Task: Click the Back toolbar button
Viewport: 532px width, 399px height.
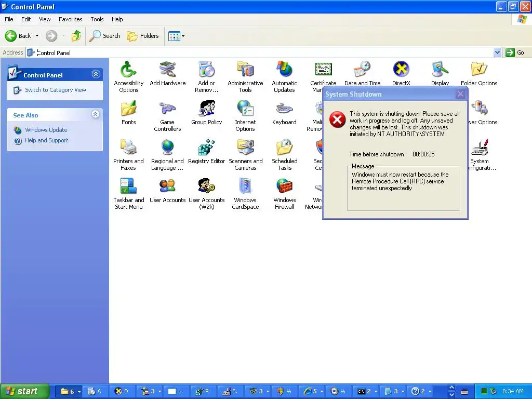Action: tap(18, 36)
